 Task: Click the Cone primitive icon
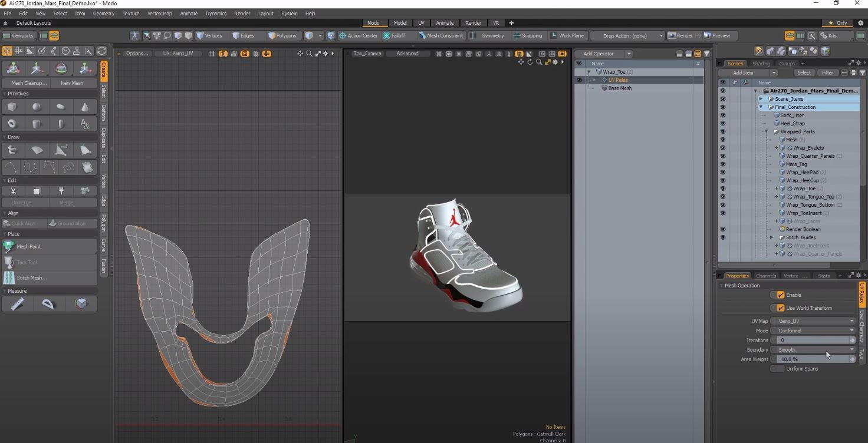pos(85,107)
